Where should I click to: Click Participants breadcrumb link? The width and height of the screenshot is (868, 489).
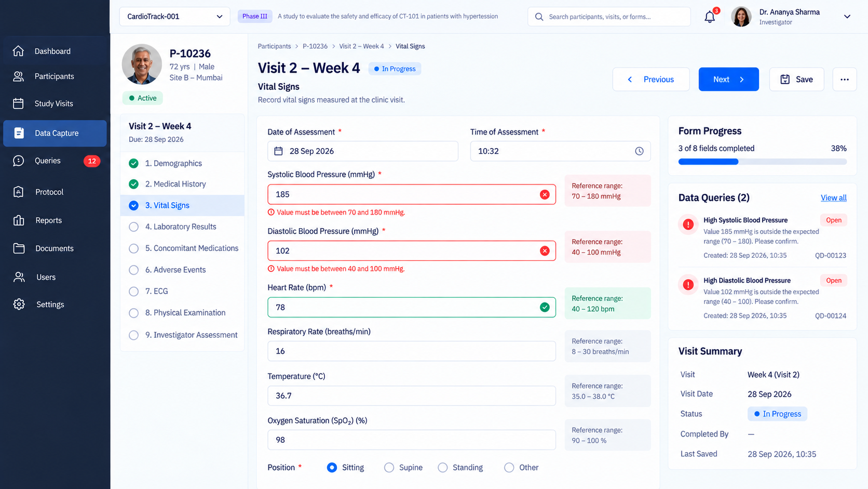[x=274, y=46]
